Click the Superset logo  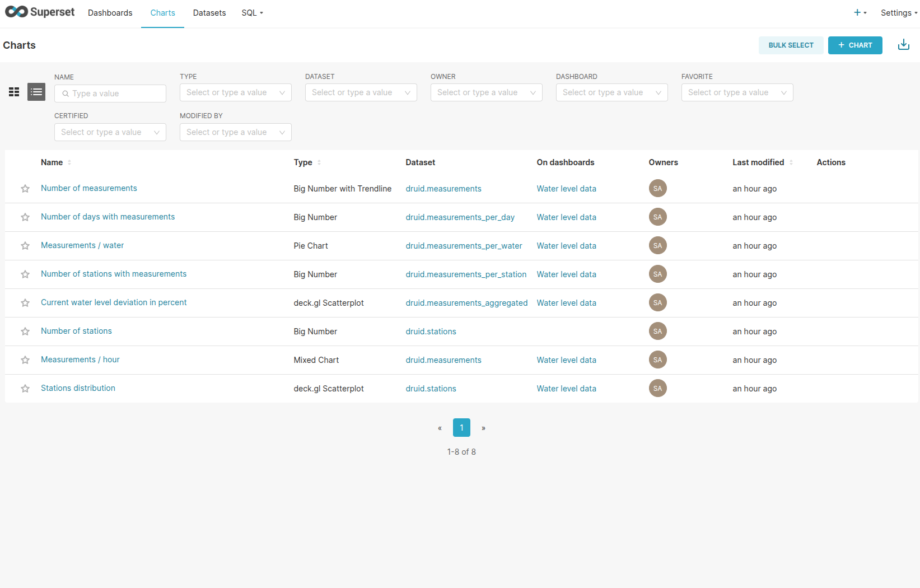pyautogui.click(x=40, y=12)
